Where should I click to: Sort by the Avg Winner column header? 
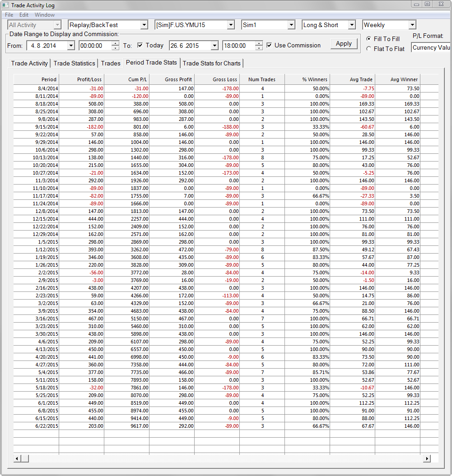(398, 79)
